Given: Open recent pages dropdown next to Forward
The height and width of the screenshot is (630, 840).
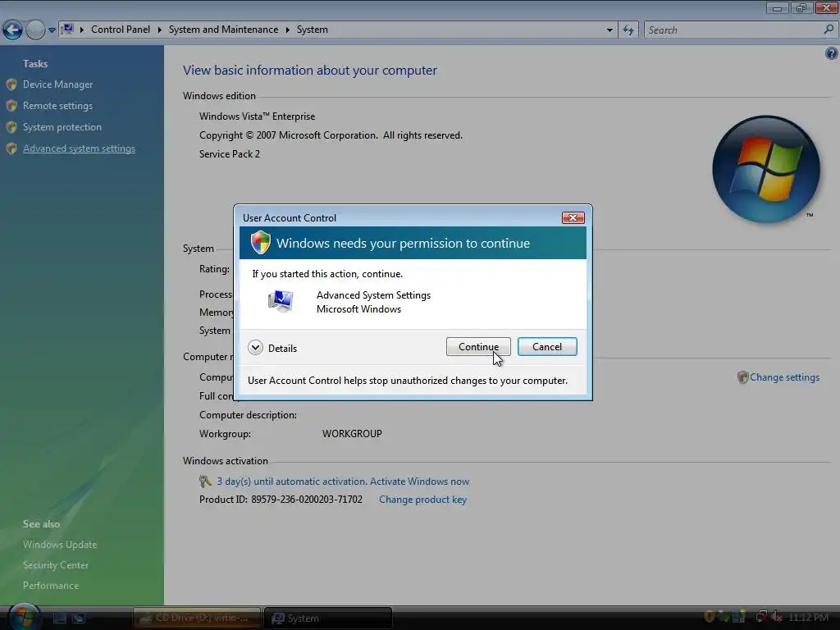Looking at the screenshot, I should coord(52,30).
